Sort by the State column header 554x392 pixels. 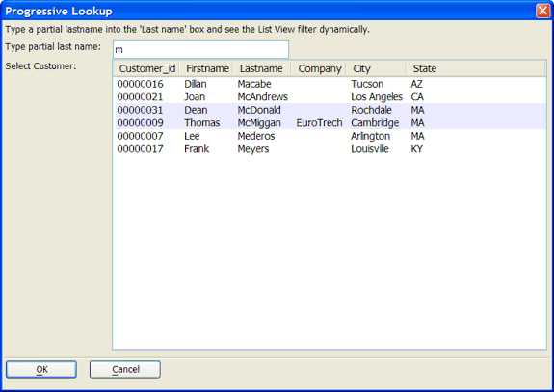click(x=425, y=68)
